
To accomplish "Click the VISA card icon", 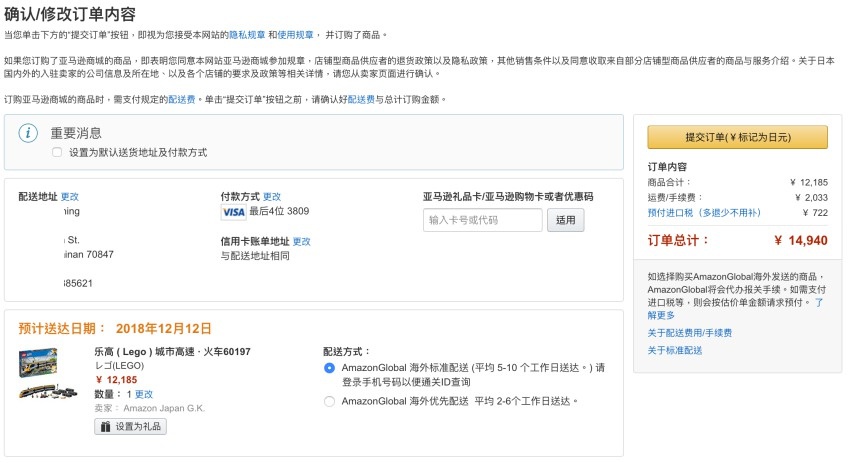I will coord(233,212).
